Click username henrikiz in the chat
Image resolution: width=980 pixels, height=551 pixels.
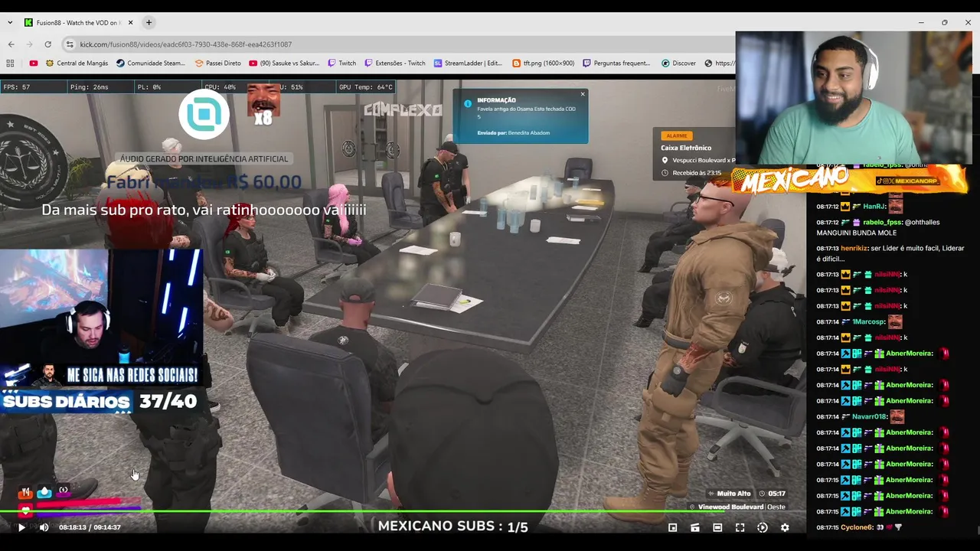pos(855,248)
